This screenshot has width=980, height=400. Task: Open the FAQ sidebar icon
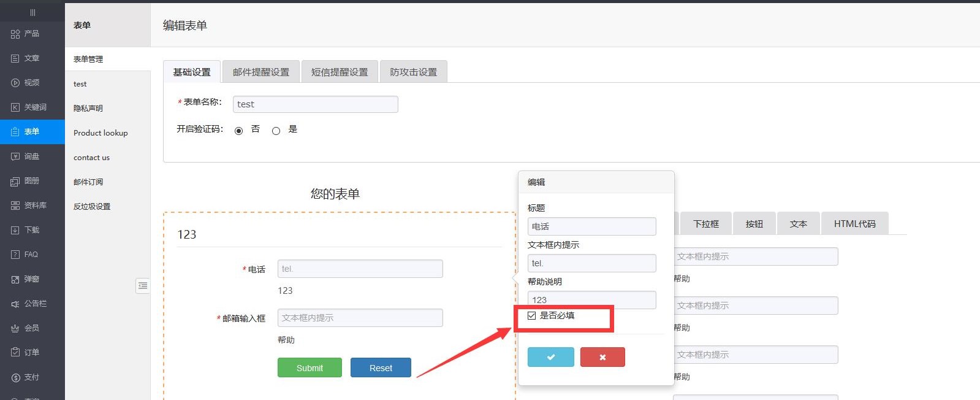[x=15, y=255]
